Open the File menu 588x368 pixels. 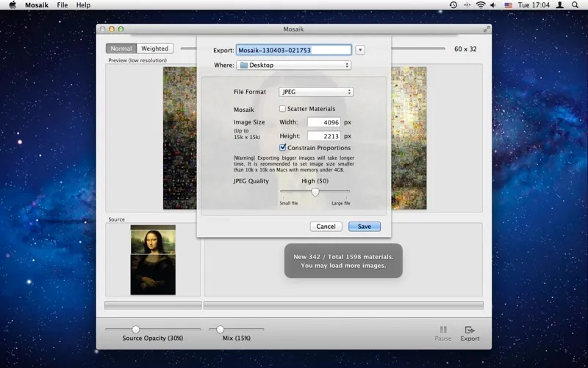62,5
